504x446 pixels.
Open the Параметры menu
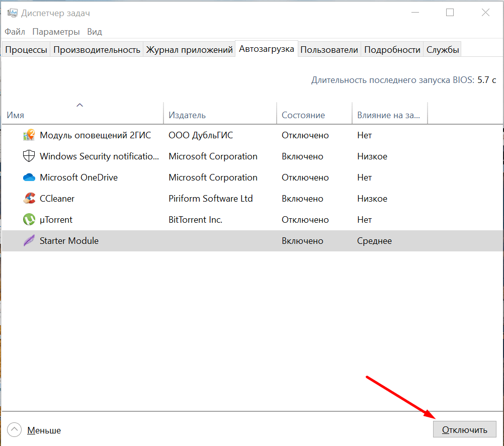pyautogui.click(x=56, y=32)
